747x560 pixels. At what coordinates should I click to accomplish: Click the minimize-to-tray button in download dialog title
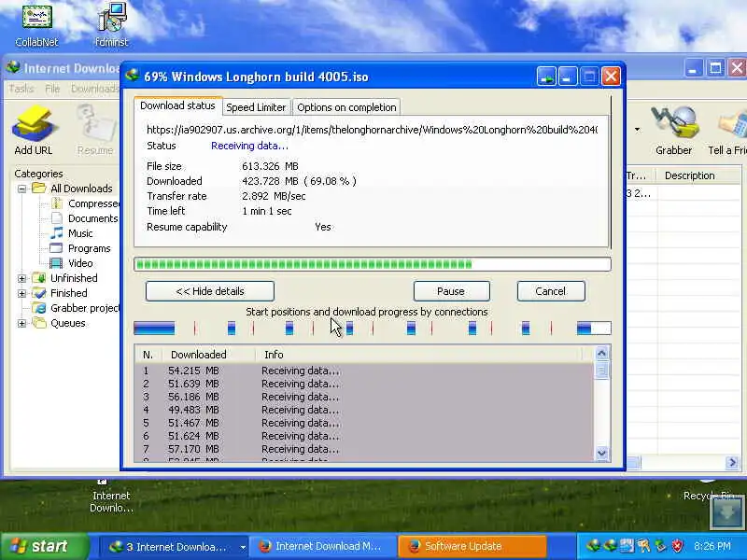pyautogui.click(x=546, y=77)
